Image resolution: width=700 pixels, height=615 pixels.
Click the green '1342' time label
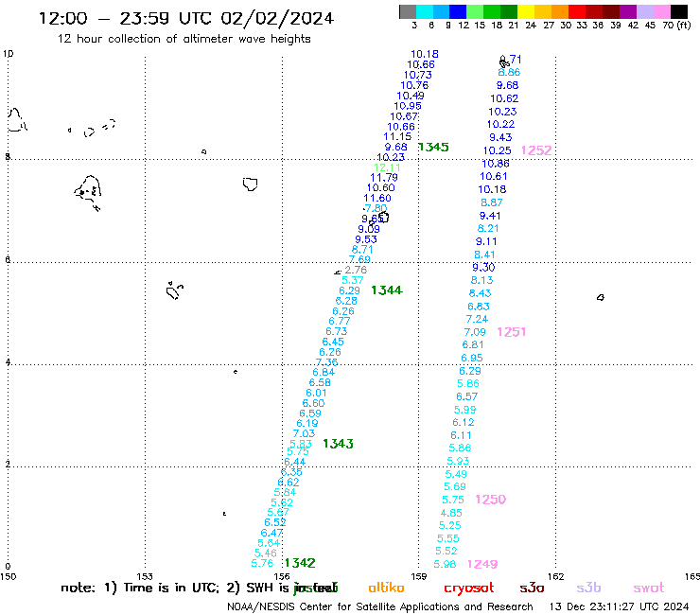[300, 563]
